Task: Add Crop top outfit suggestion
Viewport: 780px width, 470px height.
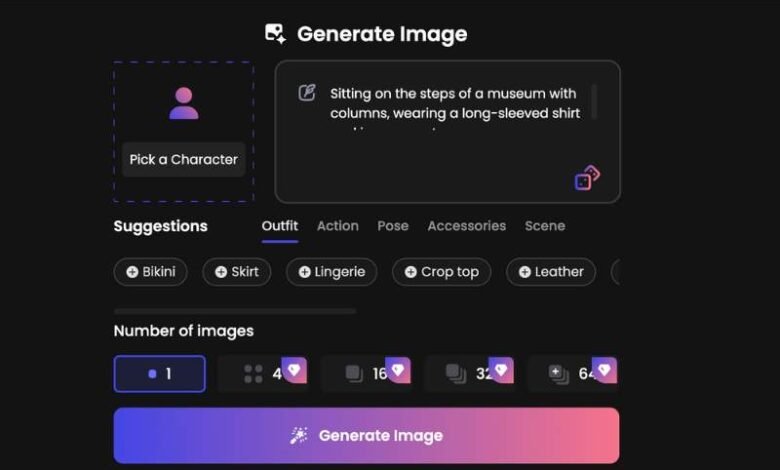Action: (x=441, y=272)
